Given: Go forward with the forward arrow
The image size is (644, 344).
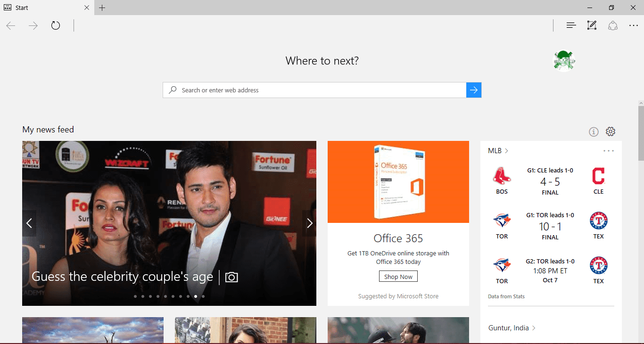Looking at the screenshot, I should [33, 25].
